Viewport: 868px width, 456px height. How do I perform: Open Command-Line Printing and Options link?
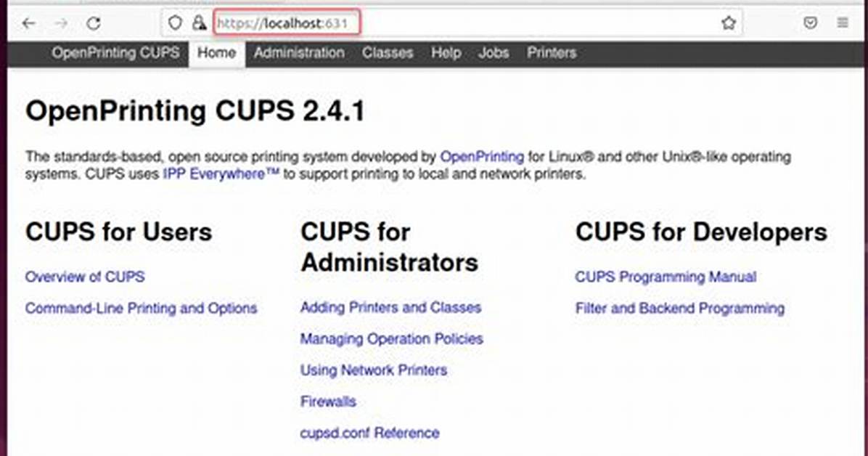(142, 308)
